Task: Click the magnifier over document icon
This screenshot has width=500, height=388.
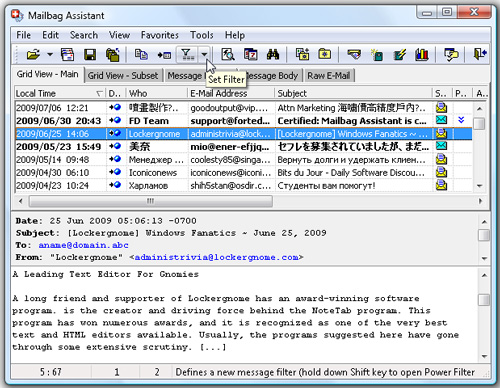Action: pyautogui.click(x=228, y=54)
